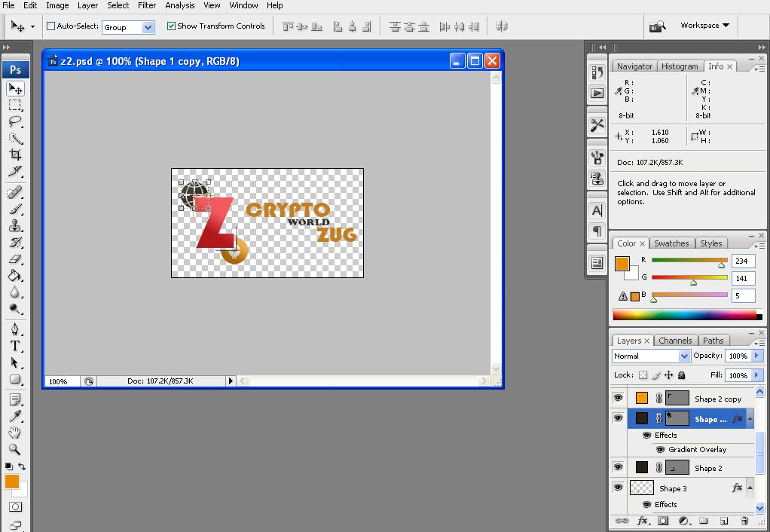Toggle Quick Mask mode
Image resolution: width=770 pixels, height=532 pixels.
tap(15, 506)
